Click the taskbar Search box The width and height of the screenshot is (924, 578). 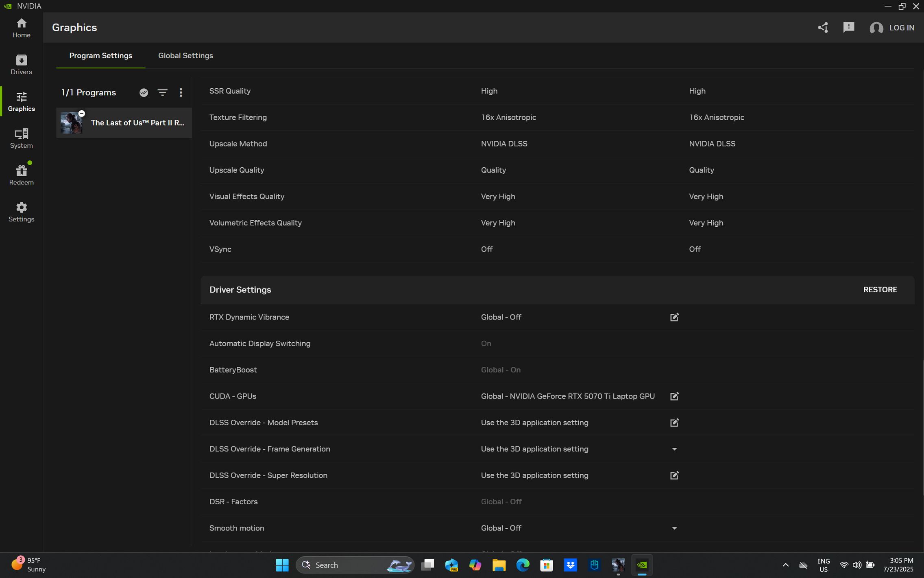click(x=355, y=565)
